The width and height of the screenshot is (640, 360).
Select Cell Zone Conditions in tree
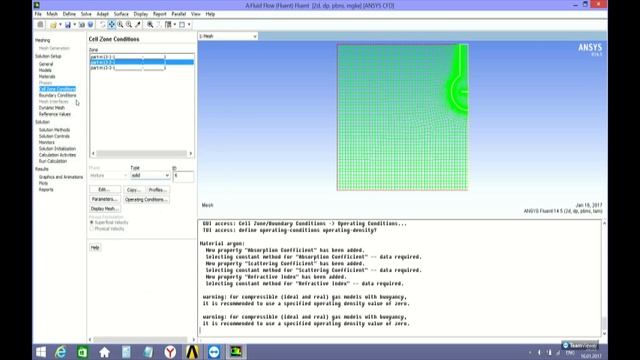point(57,89)
